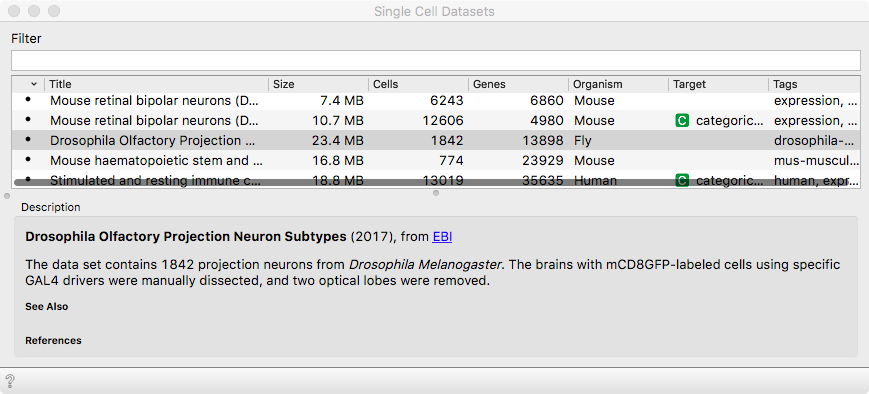Click the green categorical icon in 10.7 MB row

[x=682, y=120]
